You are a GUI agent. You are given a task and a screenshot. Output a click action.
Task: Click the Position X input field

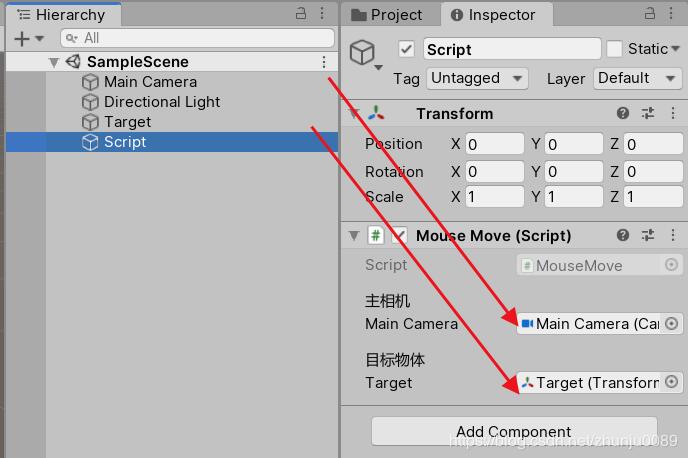495,144
